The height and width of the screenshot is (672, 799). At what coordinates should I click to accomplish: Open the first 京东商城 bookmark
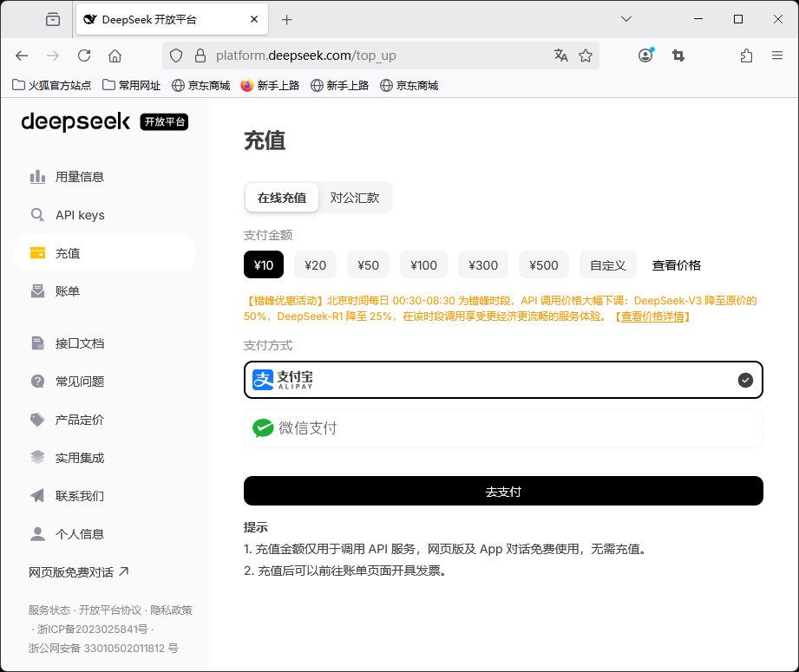point(200,85)
